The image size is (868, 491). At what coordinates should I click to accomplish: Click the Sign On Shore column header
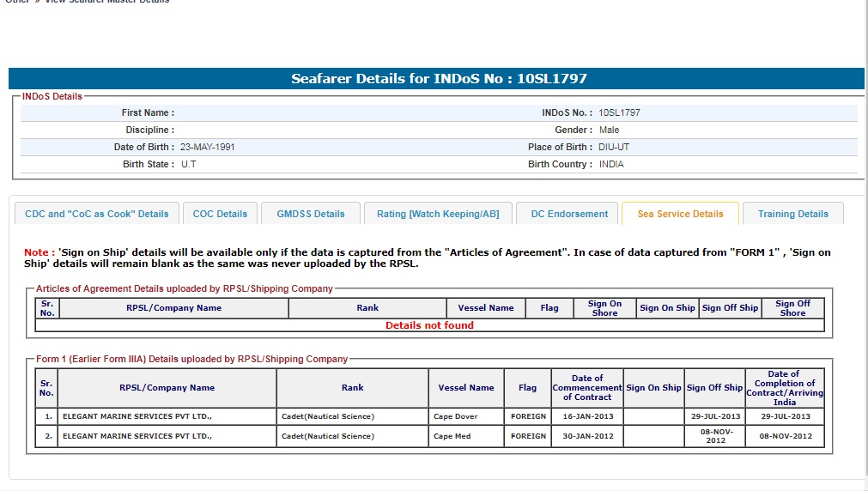[604, 308]
